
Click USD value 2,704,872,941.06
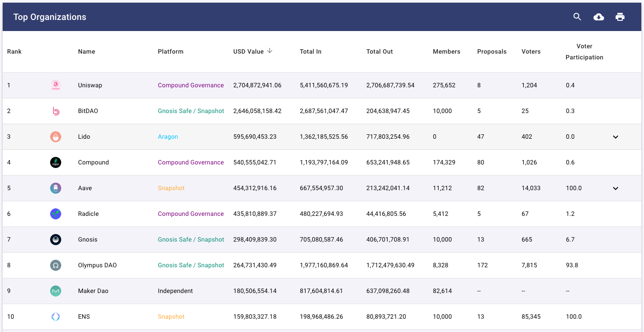pos(257,85)
